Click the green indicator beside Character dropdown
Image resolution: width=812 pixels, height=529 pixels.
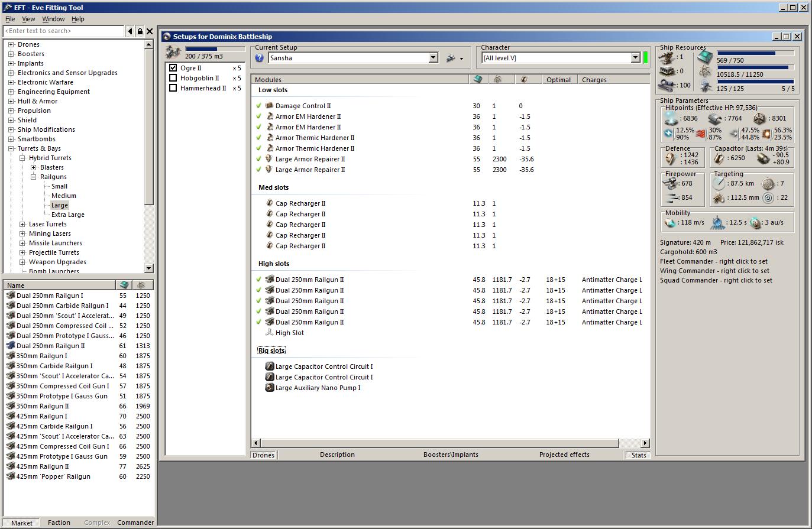[x=646, y=58]
